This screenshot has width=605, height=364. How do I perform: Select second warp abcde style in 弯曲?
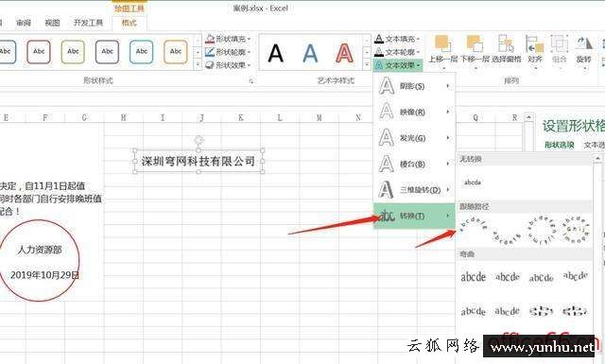point(508,277)
